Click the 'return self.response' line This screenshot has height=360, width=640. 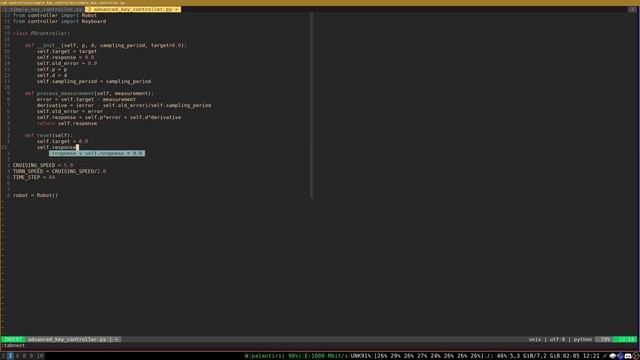tap(67, 123)
